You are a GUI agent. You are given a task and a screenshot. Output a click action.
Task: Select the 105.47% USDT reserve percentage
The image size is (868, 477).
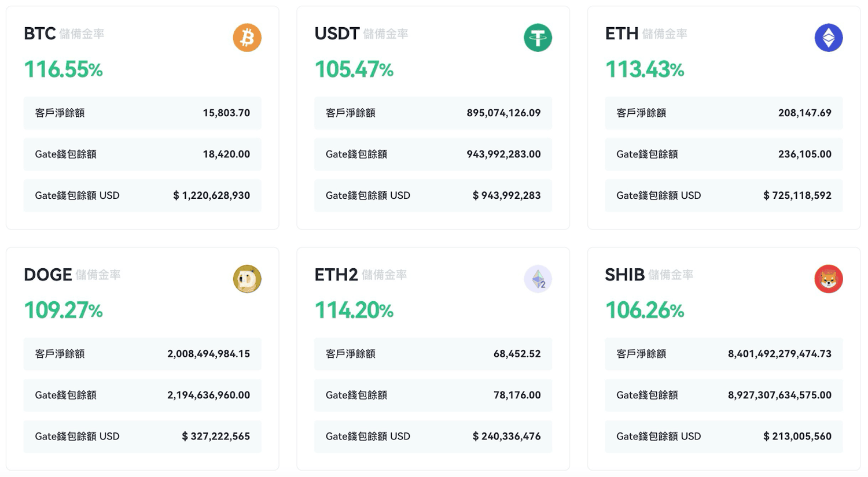coord(354,70)
